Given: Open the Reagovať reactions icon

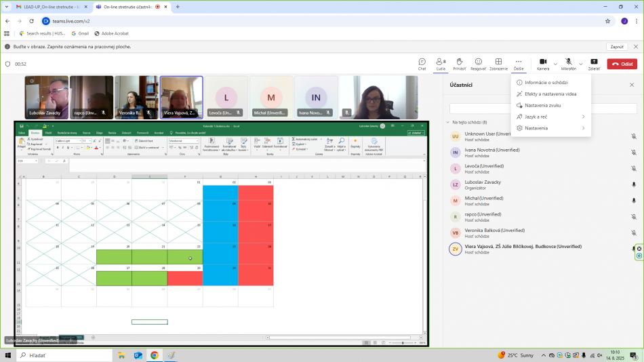Looking at the screenshot, I should click(478, 62).
